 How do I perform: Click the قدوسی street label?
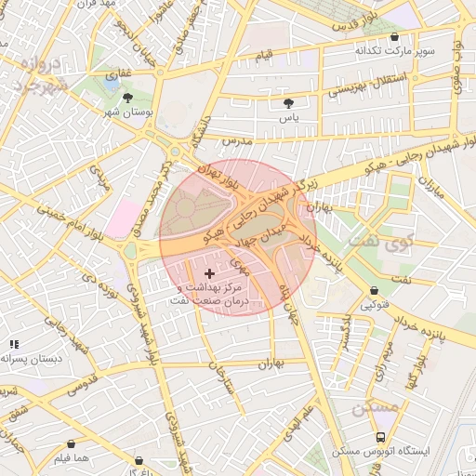coord(83,385)
